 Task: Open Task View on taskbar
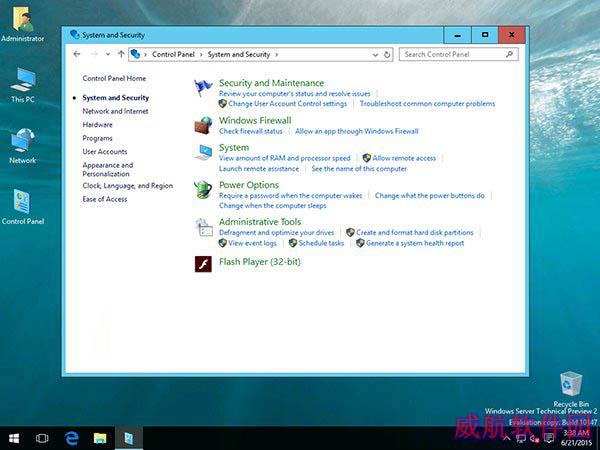[42, 438]
